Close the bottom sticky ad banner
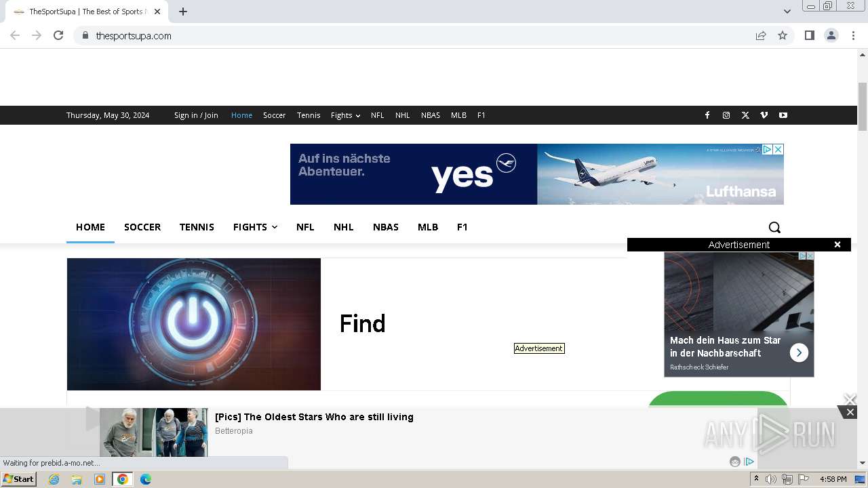 [850, 412]
